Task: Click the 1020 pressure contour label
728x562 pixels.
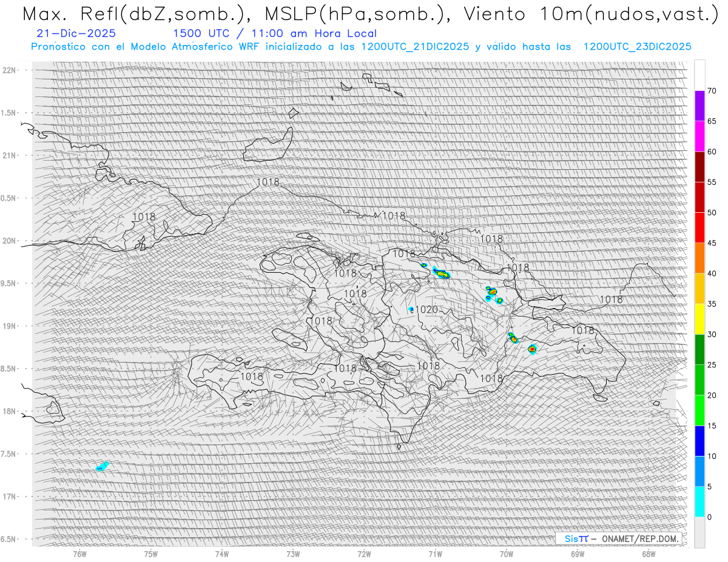Action: (426, 310)
